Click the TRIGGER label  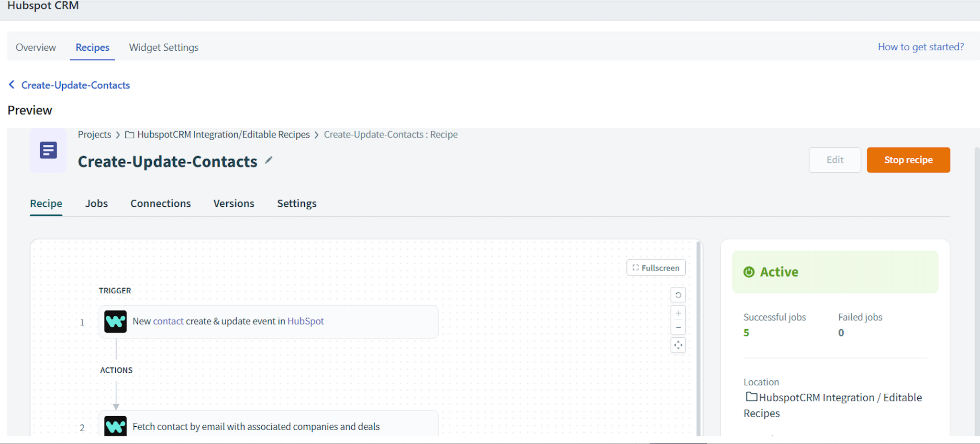[115, 290]
